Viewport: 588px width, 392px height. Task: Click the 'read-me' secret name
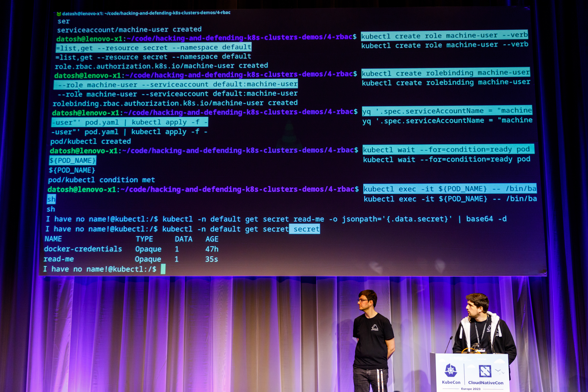(x=59, y=259)
